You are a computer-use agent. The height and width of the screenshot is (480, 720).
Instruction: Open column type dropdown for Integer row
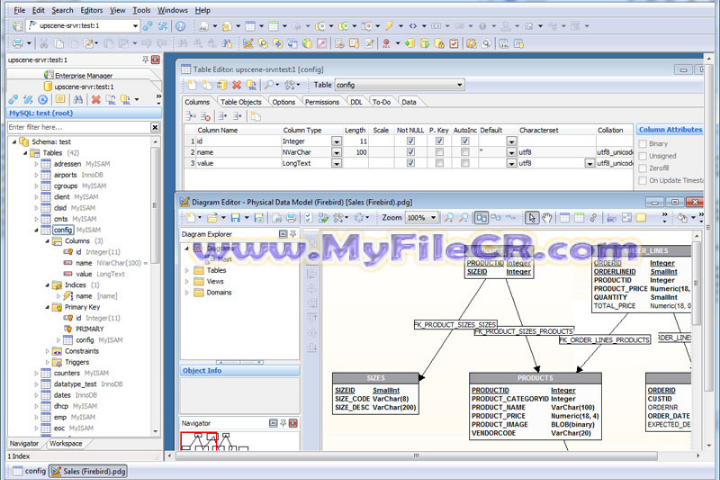(337, 141)
